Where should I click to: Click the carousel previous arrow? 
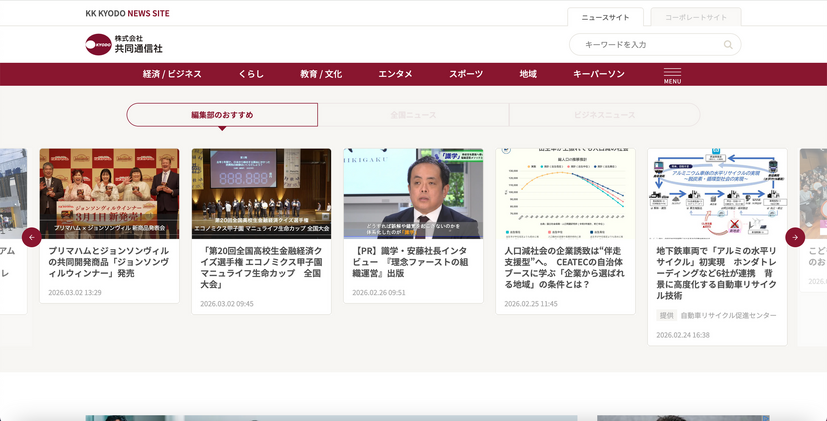click(x=32, y=237)
